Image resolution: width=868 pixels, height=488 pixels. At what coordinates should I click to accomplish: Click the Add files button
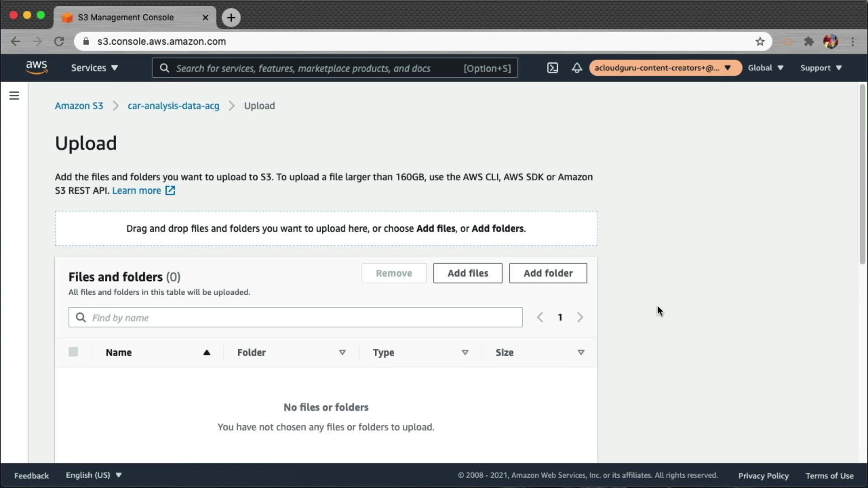tap(467, 273)
